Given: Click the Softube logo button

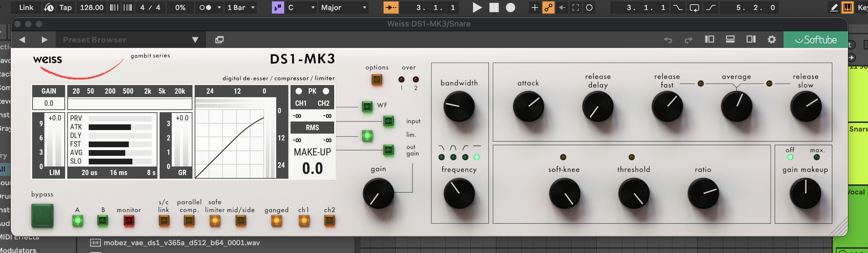Looking at the screenshot, I should (x=815, y=40).
